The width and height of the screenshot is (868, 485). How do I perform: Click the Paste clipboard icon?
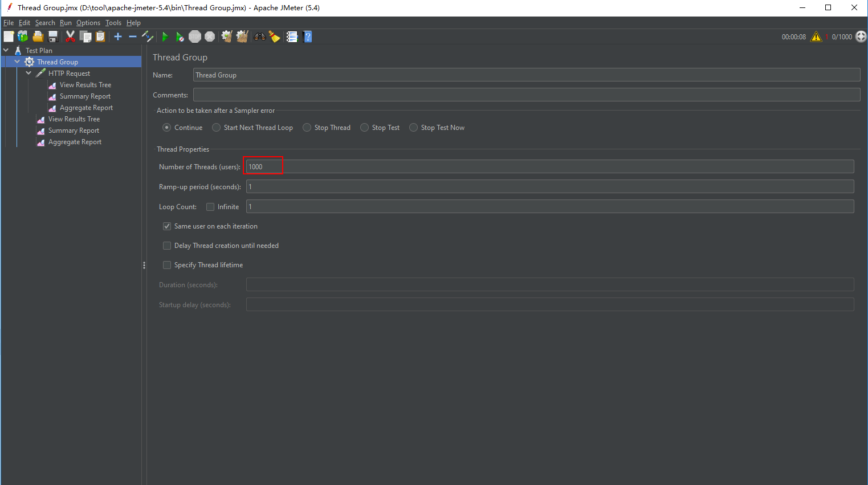coord(100,36)
